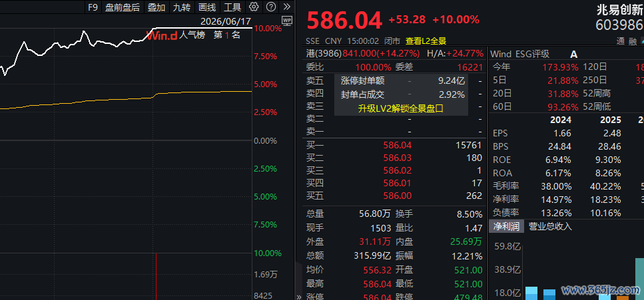This screenshot has height=300, width=644.
Task: Click the 最低 value 521.00
Action: 469,283
